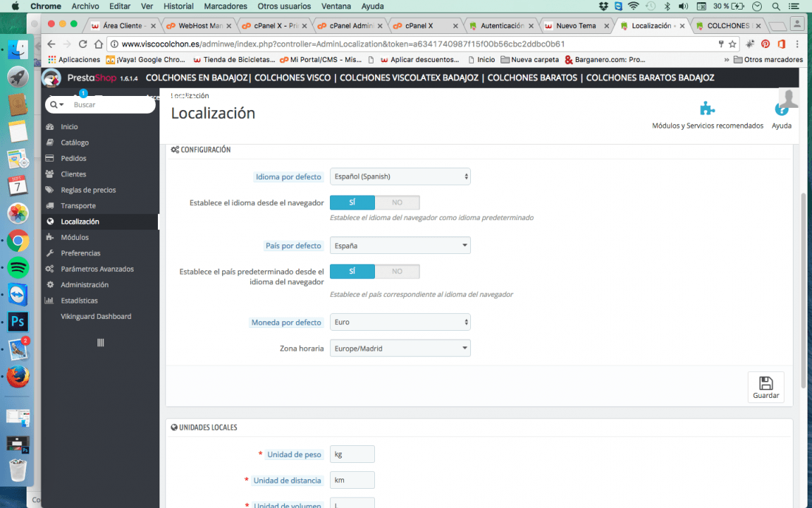
Task: Open the Pinterest extension icon
Action: pyautogui.click(x=765, y=44)
